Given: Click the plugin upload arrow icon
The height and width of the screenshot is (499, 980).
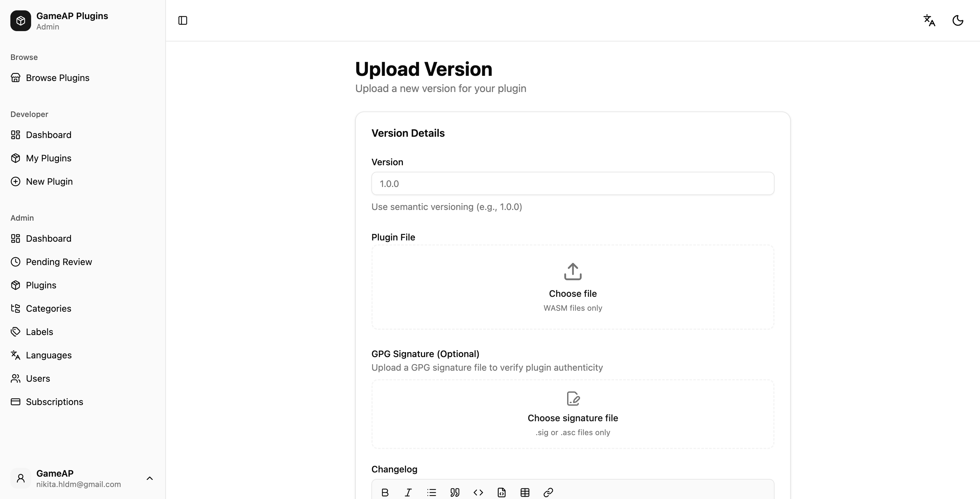Looking at the screenshot, I should point(573,272).
